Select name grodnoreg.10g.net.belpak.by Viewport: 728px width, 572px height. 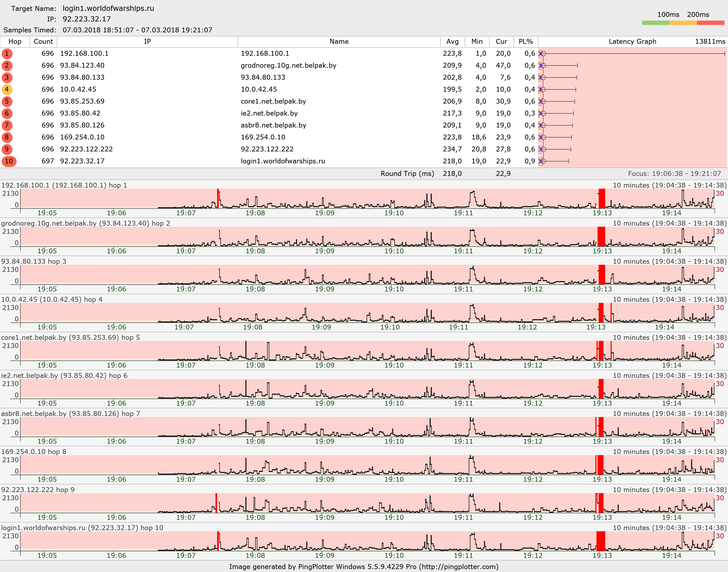[x=289, y=66]
